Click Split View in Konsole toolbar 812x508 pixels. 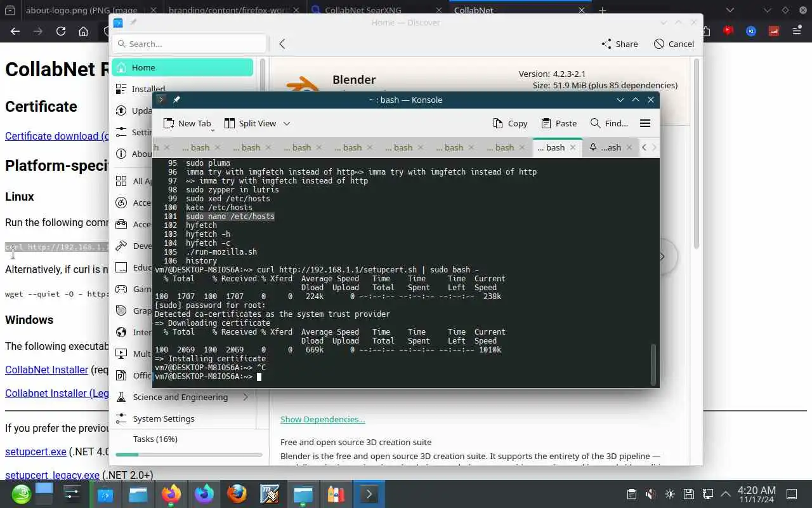click(x=250, y=123)
